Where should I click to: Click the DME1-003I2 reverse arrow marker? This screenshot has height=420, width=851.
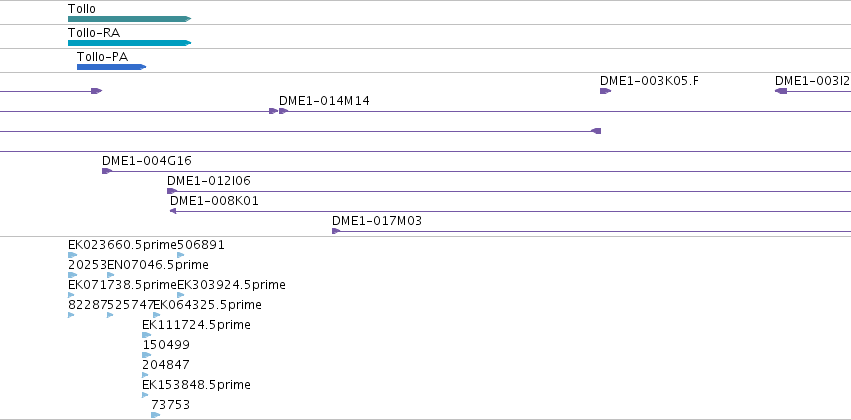point(781,91)
